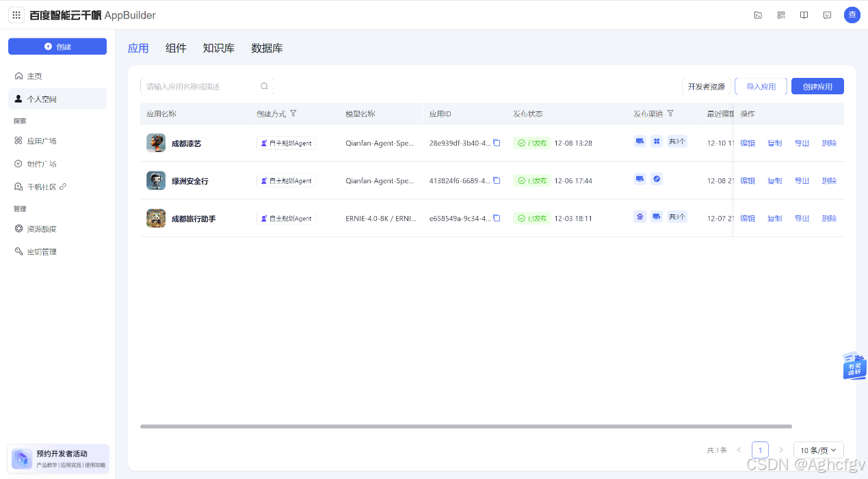Click the link channel icon on 绿洲安全行 row
Viewport: 868px width, 479px height.
point(657,178)
